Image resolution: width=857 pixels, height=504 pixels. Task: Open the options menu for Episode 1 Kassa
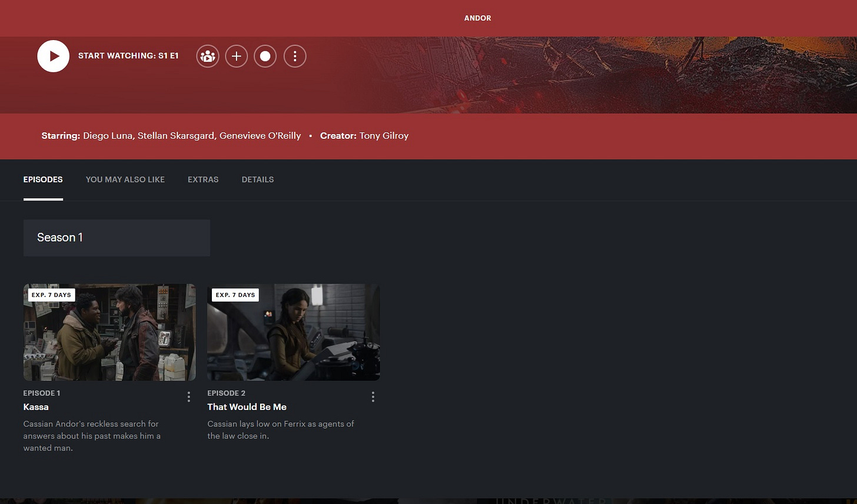point(189,397)
